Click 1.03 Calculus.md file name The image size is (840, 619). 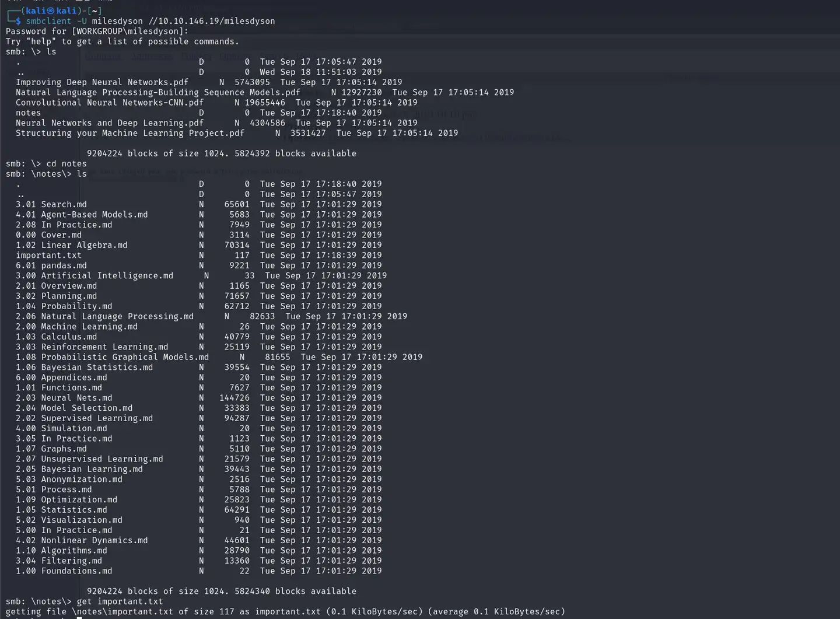(57, 337)
